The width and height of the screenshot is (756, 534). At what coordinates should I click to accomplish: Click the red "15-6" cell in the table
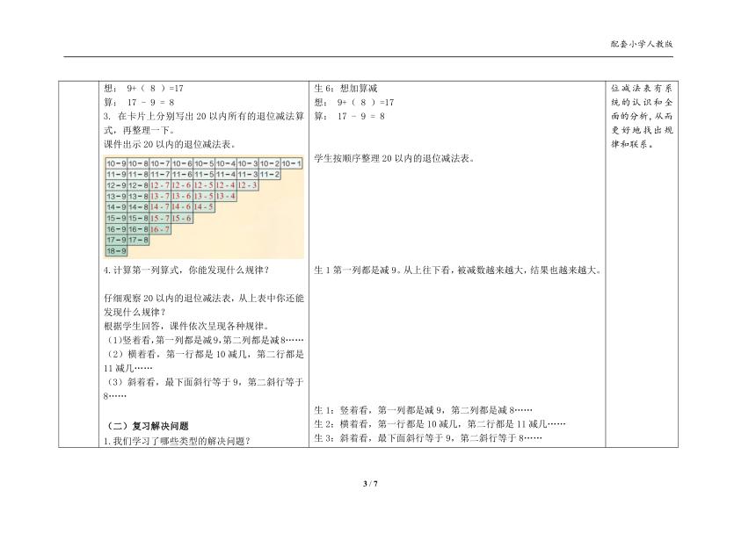pos(182,218)
